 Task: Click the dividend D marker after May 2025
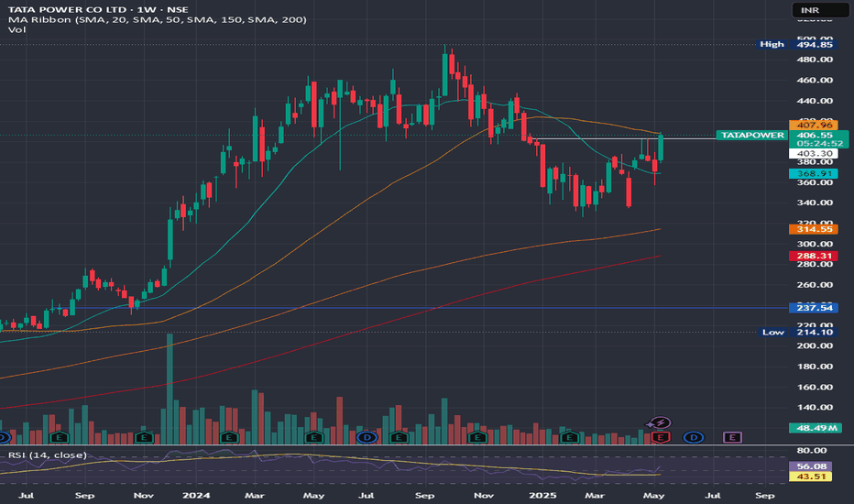[694, 437]
